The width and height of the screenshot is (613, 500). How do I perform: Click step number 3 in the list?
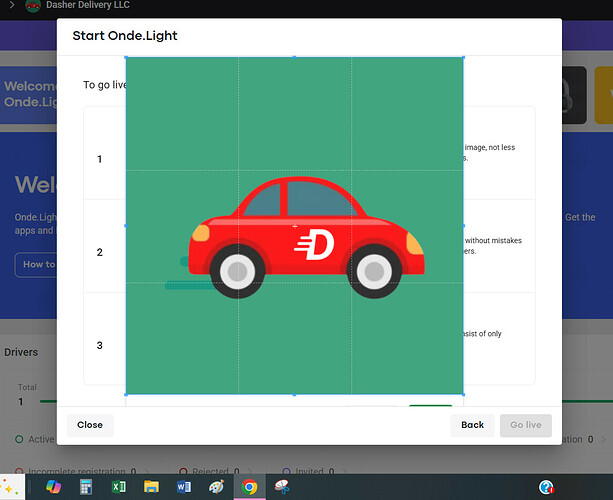[x=100, y=345]
